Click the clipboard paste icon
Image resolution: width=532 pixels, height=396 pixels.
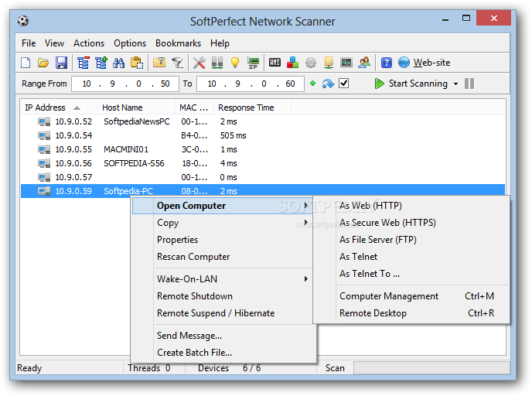137,63
